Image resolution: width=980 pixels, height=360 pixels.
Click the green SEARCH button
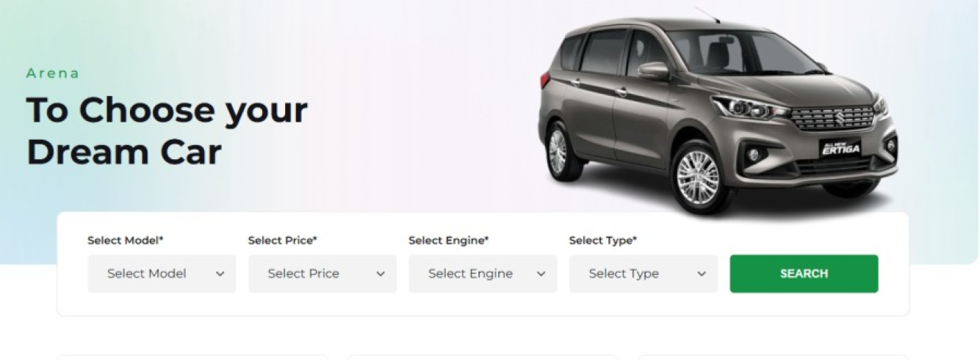(x=804, y=274)
